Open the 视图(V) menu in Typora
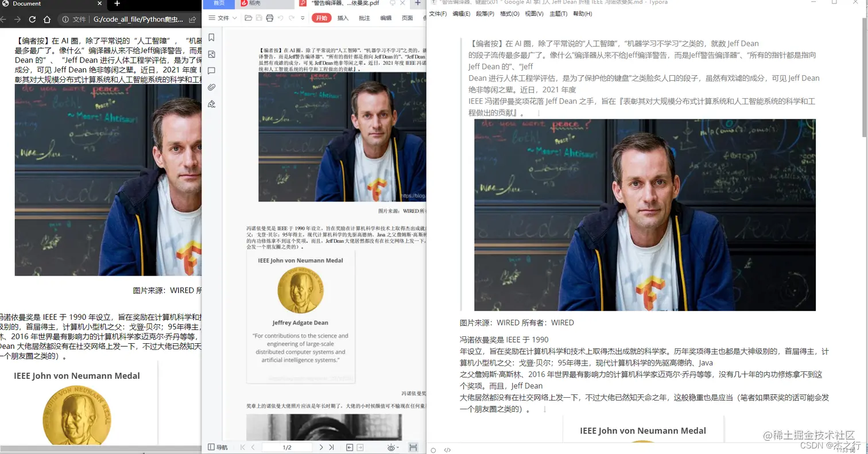 (535, 13)
